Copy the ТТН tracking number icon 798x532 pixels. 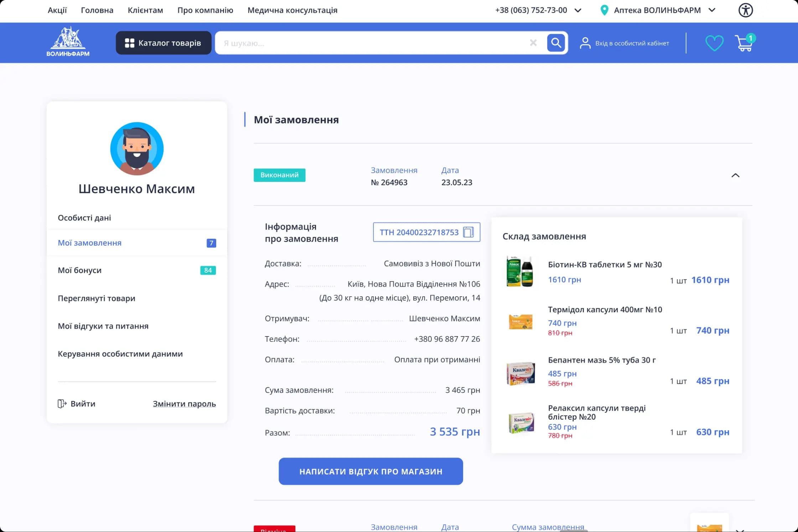(x=468, y=232)
